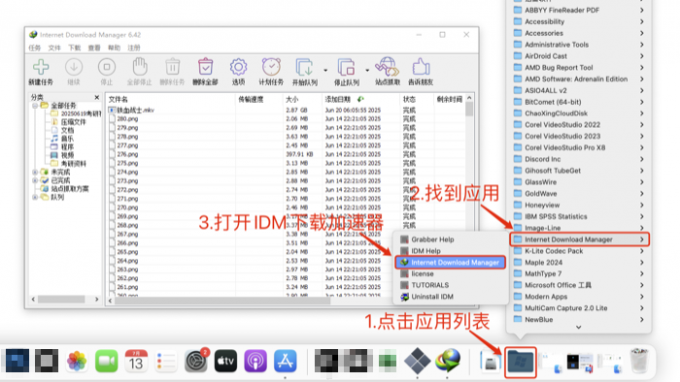The width and height of the screenshot is (680, 382).
Task: Open the 帮助 menu in IDM
Action: (x=114, y=48)
